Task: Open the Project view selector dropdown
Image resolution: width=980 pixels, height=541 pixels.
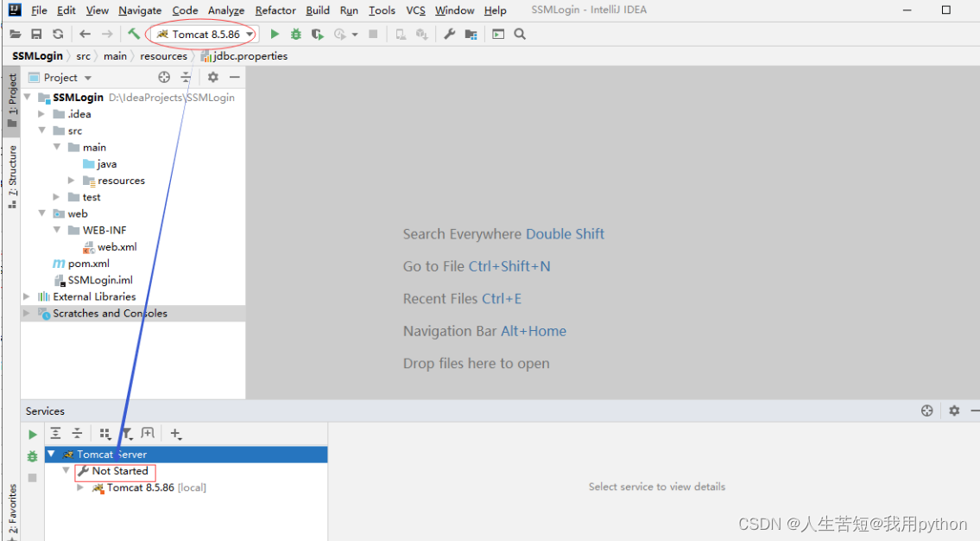Action: pyautogui.click(x=87, y=78)
